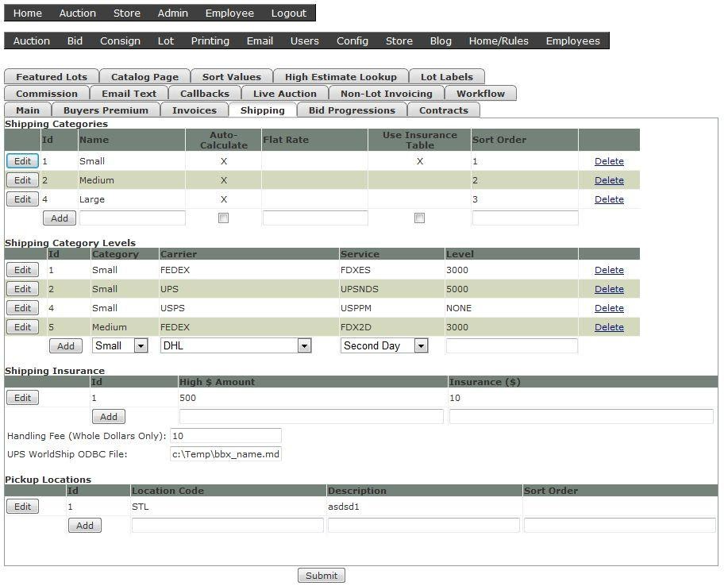Switch to the Non-Lot Invoicing tab
This screenshot has width=728, height=586.
pyautogui.click(x=387, y=94)
